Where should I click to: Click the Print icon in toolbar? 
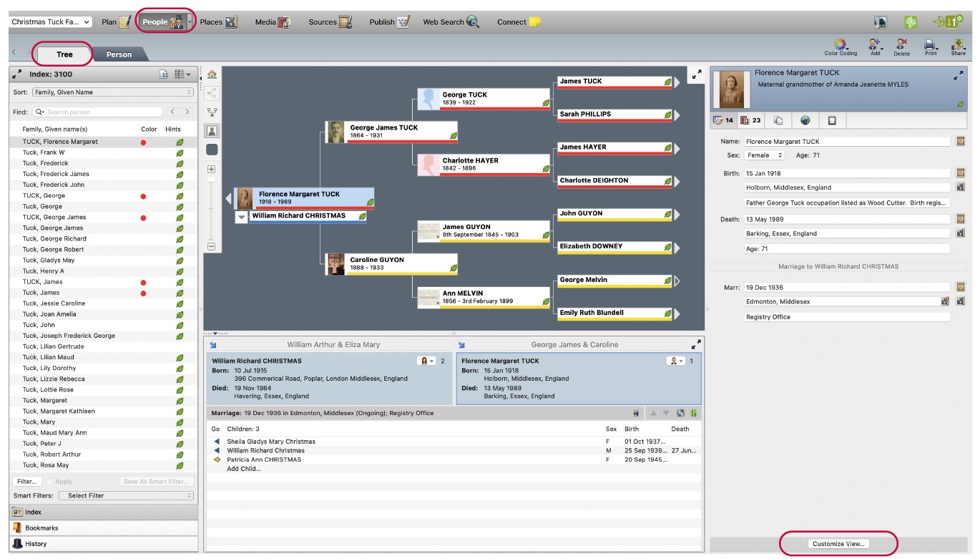coord(930,45)
